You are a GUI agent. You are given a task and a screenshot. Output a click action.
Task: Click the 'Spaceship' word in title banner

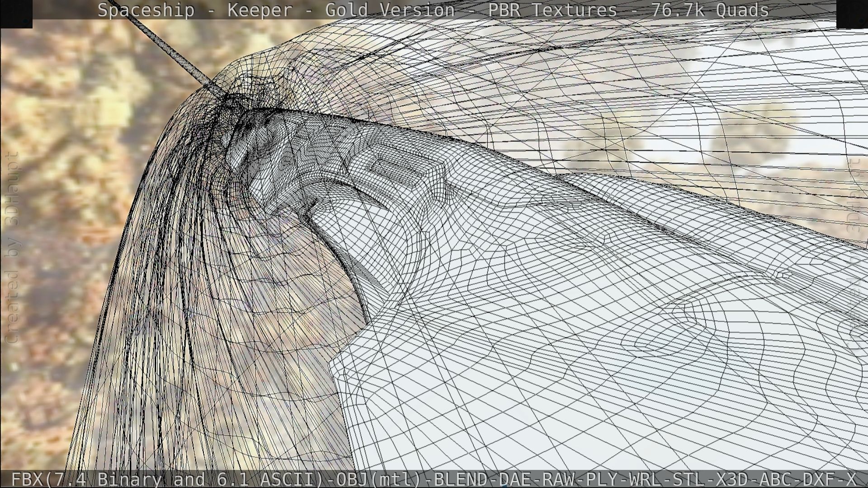tap(146, 10)
